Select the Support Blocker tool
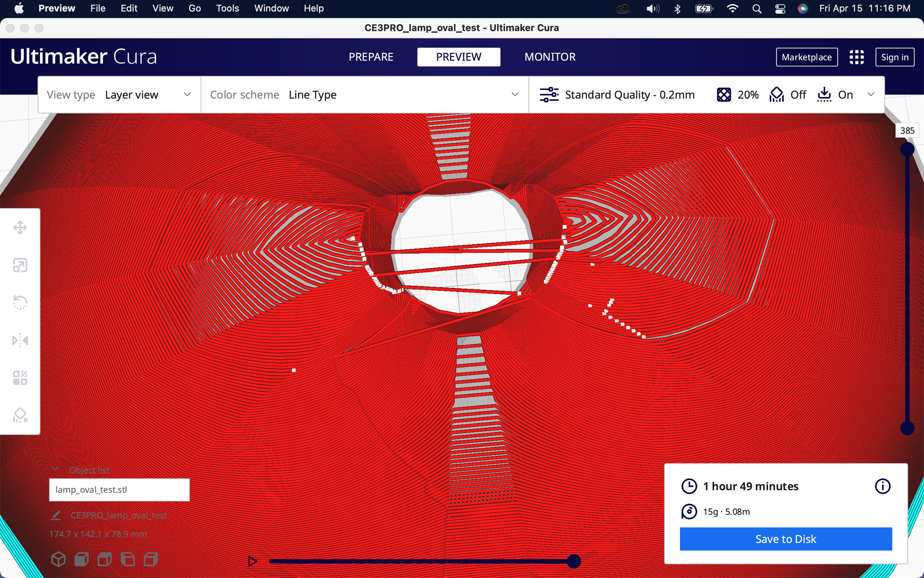Viewport: 924px width, 578px height. pyautogui.click(x=20, y=415)
